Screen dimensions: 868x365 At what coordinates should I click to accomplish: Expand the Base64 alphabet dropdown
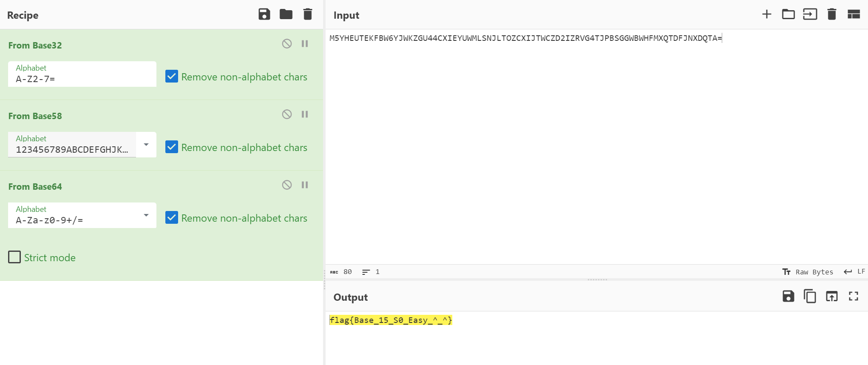146,215
